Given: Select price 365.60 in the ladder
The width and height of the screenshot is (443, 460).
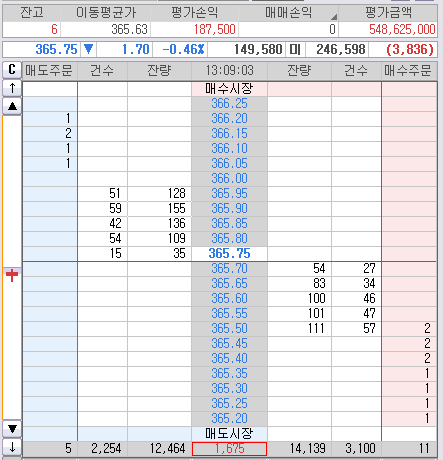Looking at the screenshot, I should (x=229, y=299).
